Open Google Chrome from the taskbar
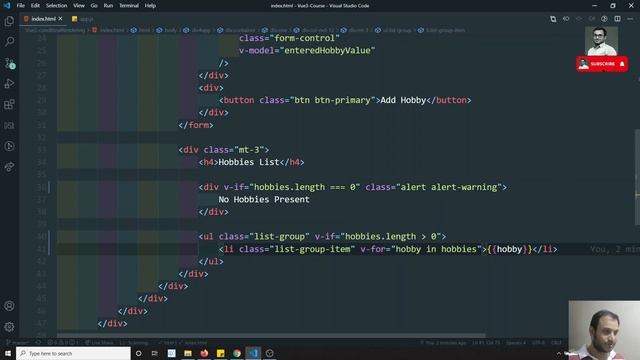 (237, 353)
